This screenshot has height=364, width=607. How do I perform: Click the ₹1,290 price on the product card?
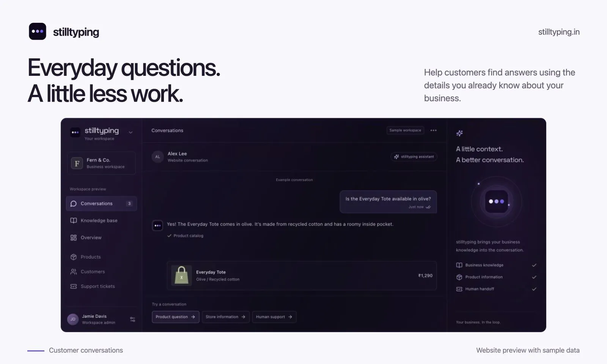coord(425,276)
